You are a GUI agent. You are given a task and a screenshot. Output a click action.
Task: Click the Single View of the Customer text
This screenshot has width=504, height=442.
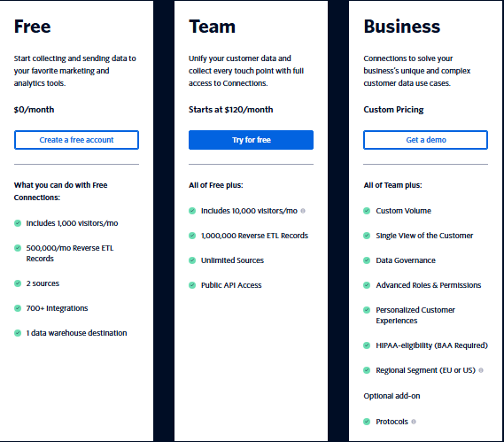pyautogui.click(x=424, y=236)
